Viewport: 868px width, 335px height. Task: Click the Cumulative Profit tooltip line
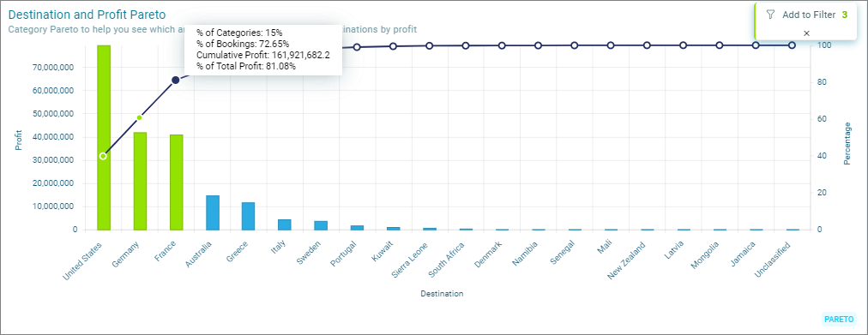[263, 55]
